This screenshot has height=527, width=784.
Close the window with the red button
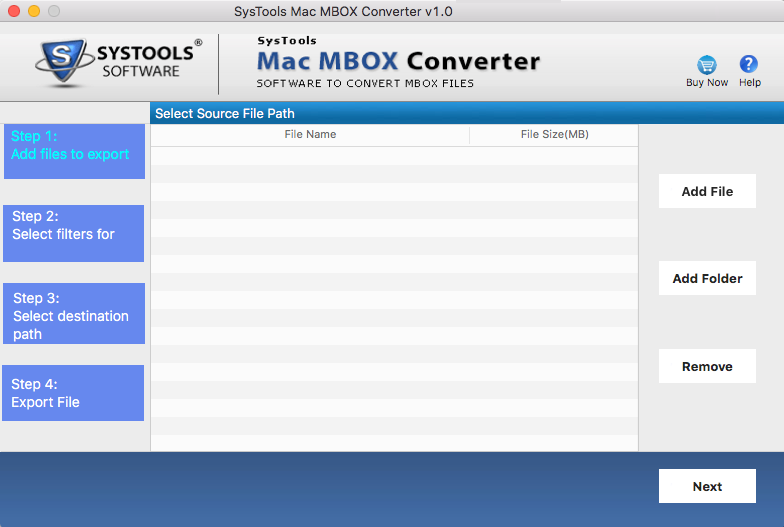coord(14,11)
